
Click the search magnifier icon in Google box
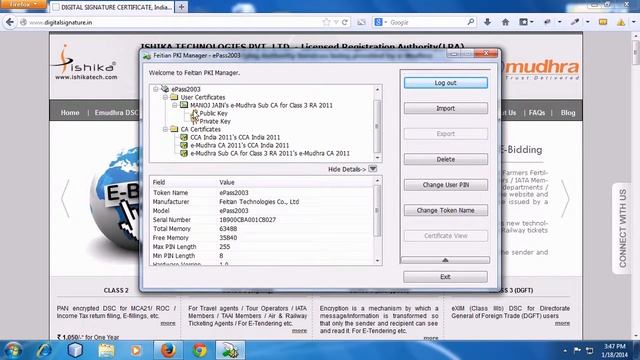tap(471, 22)
